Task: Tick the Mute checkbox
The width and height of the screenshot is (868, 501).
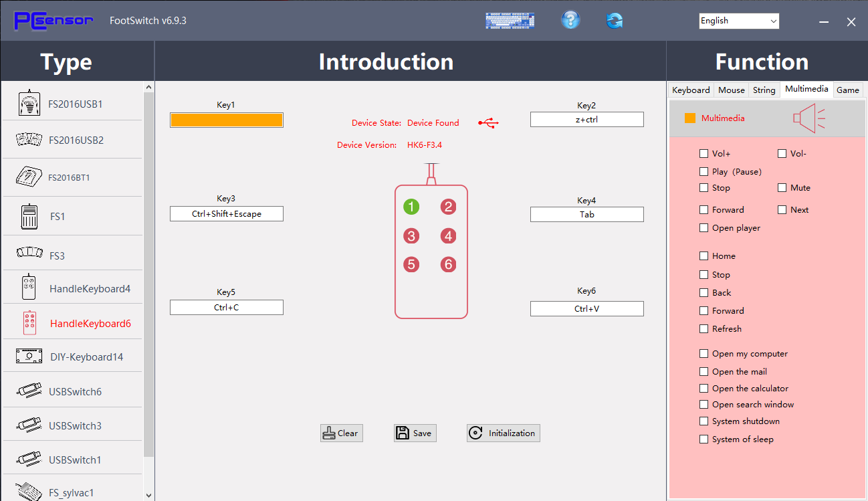Action: (782, 188)
